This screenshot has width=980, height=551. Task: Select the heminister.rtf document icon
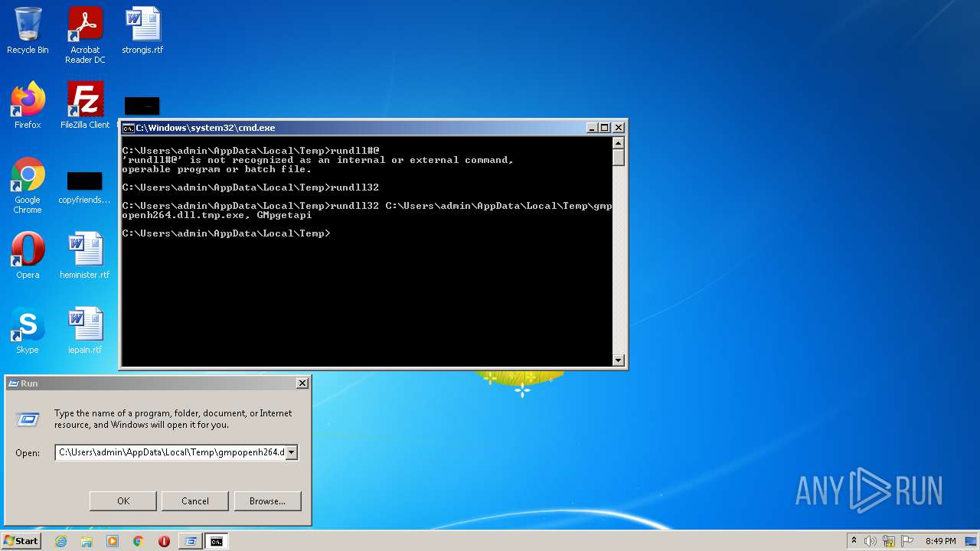coord(85,256)
